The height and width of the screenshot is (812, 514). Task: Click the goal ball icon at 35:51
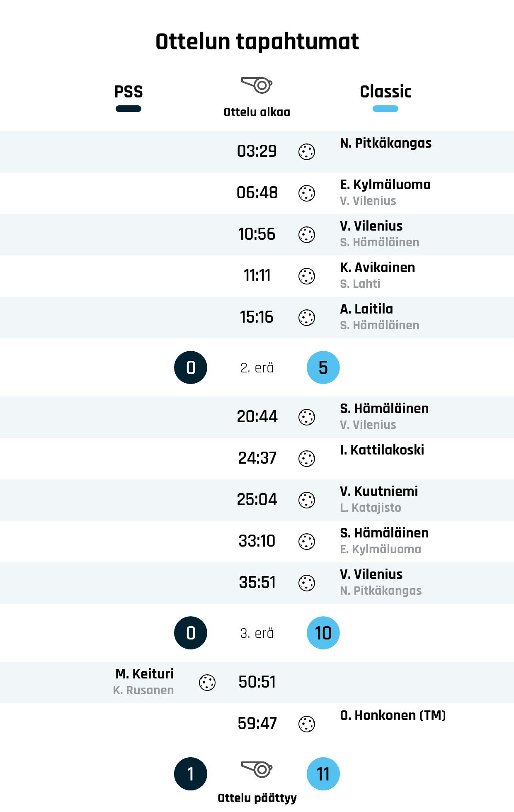307,583
